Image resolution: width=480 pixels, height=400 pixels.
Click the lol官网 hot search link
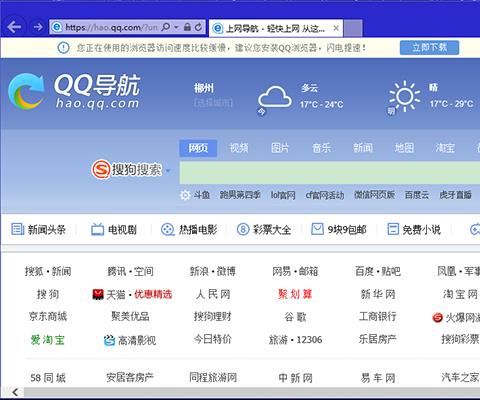pyautogui.click(x=283, y=195)
